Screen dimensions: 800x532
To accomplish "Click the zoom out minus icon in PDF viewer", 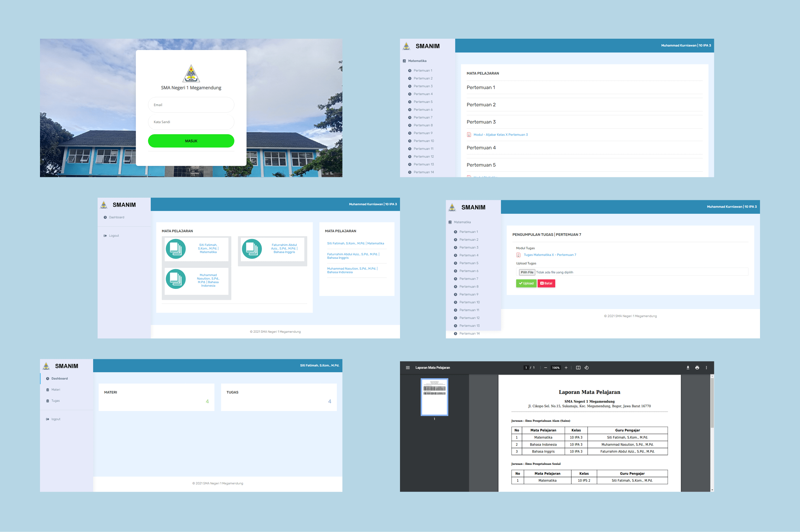I will [x=545, y=368].
